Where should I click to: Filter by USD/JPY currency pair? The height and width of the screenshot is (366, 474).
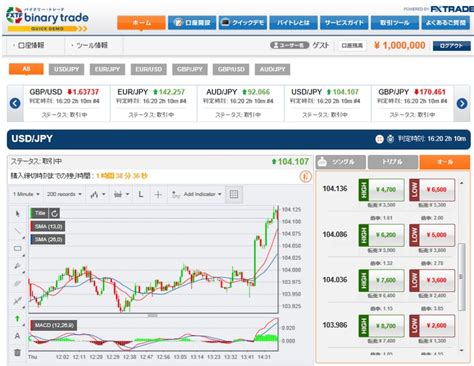[66, 69]
